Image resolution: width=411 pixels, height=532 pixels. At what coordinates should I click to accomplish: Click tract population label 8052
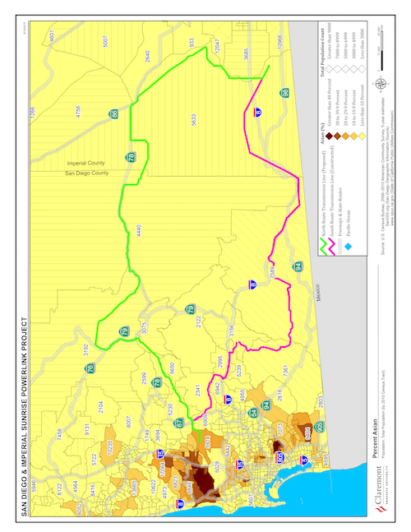80,509
